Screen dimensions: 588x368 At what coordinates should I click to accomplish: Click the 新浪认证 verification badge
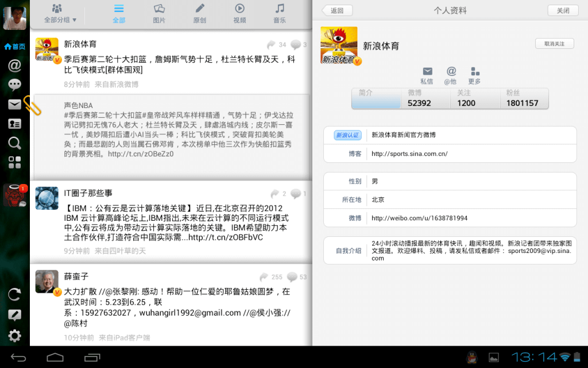click(x=347, y=135)
